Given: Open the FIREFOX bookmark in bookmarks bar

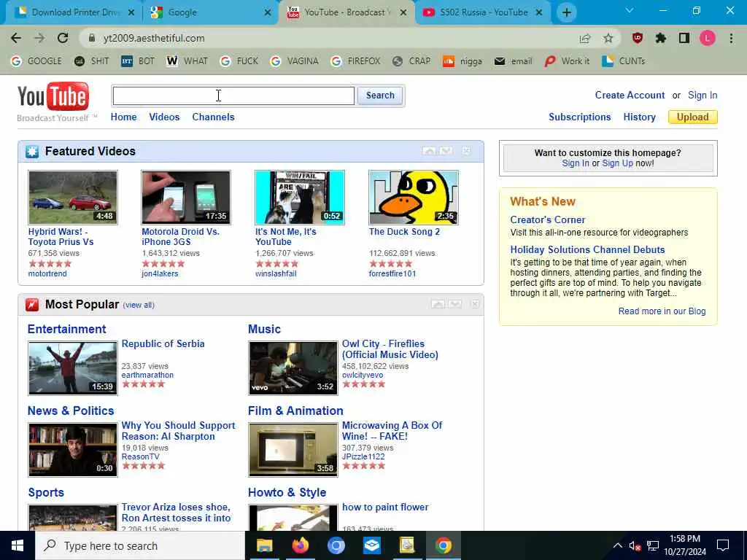Looking at the screenshot, I should [355, 61].
